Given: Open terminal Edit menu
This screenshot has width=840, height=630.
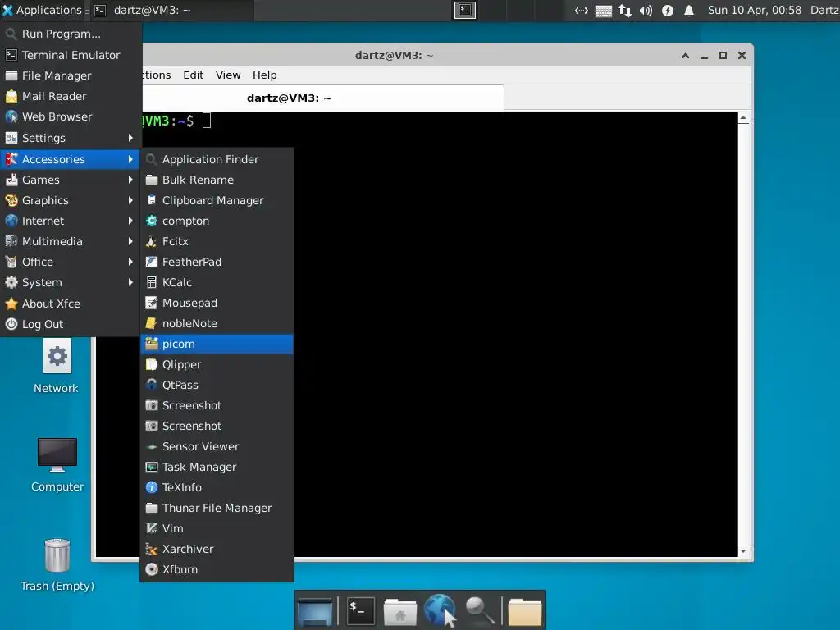Looking at the screenshot, I should 193,75.
